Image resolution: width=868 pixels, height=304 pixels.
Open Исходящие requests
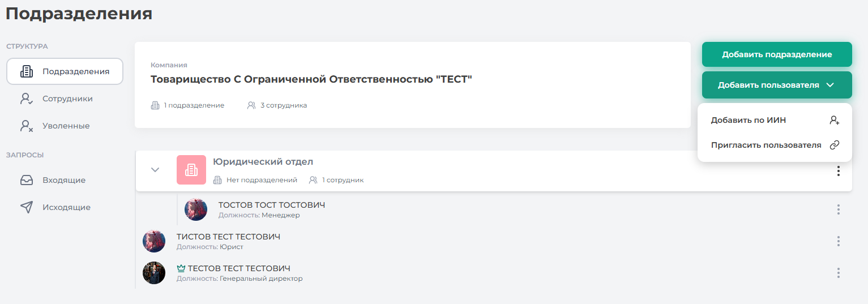(66, 207)
